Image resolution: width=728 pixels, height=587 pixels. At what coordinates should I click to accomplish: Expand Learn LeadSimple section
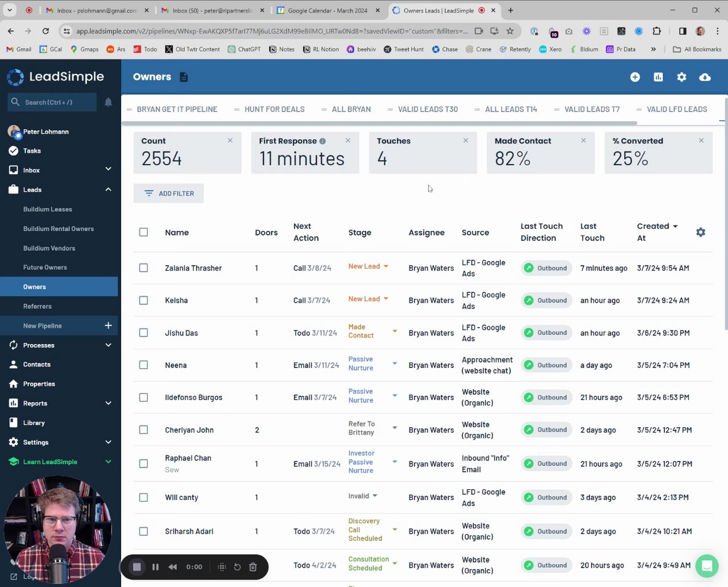click(108, 461)
